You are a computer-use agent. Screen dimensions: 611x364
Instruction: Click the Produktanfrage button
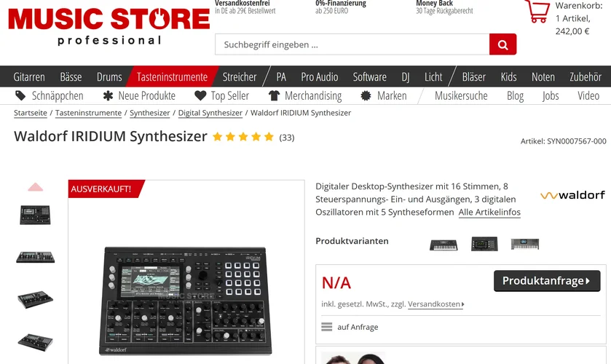click(x=547, y=281)
